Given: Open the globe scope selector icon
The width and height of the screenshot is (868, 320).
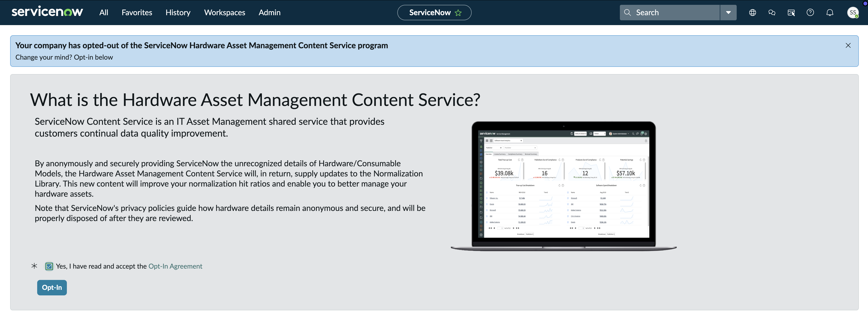Looking at the screenshot, I should tap(752, 13).
